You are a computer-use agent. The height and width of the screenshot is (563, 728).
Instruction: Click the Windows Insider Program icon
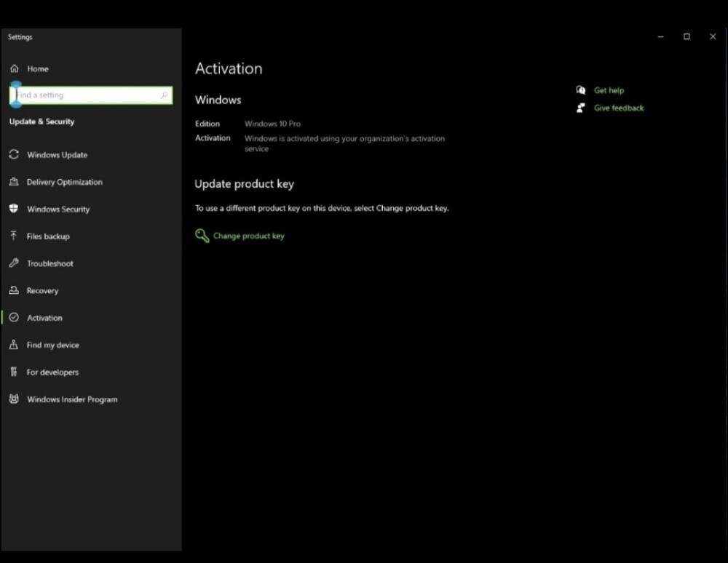point(14,399)
